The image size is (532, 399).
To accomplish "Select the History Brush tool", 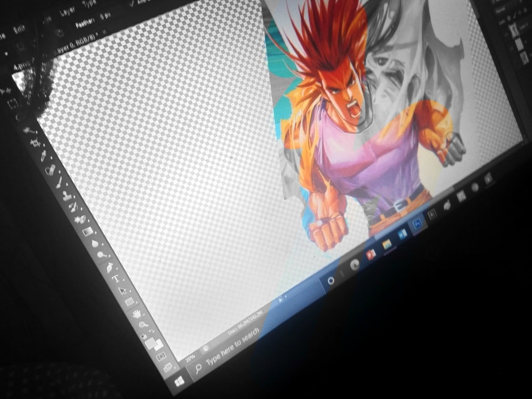I will click(73, 207).
